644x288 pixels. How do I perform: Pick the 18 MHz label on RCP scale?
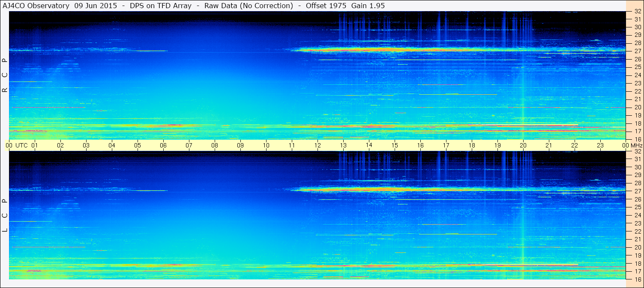tap(637, 123)
